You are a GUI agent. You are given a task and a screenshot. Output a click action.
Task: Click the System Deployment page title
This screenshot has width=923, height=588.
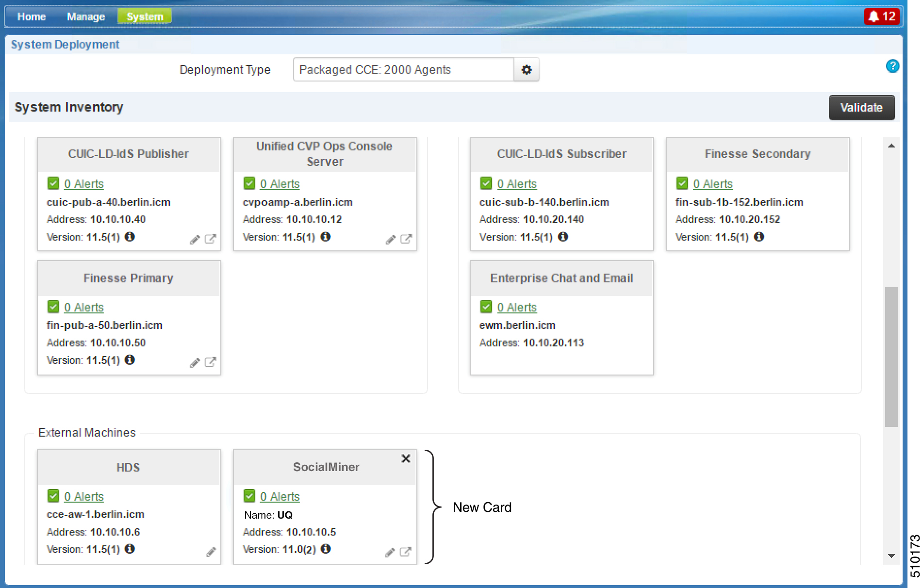(x=65, y=45)
